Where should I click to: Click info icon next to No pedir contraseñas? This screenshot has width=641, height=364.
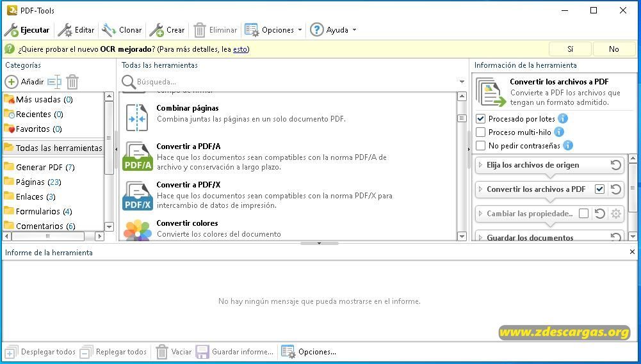click(x=568, y=145)
